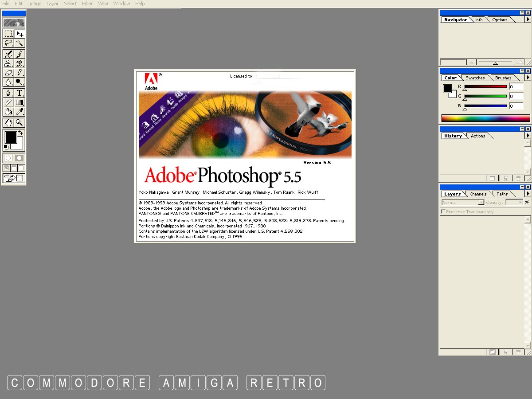Select the Rubber Stamp tool
The height and width of the screenshot is (399, 532).
8,63
